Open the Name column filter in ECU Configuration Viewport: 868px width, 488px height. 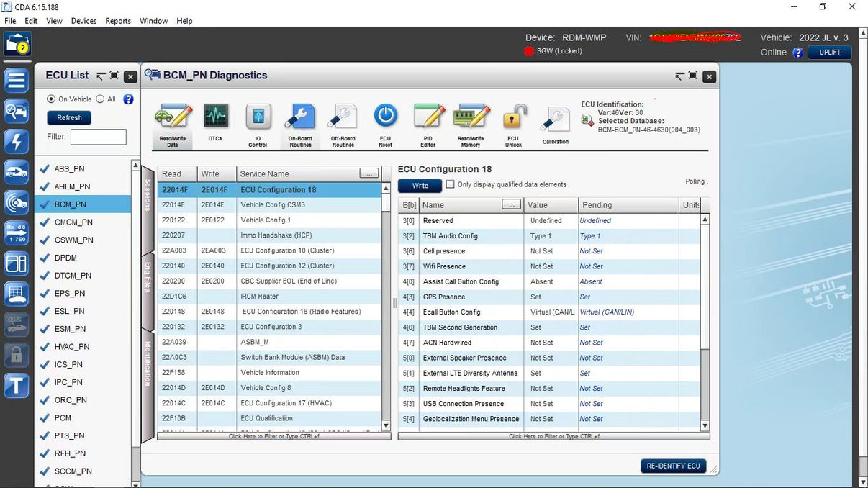tap(512, 204)
